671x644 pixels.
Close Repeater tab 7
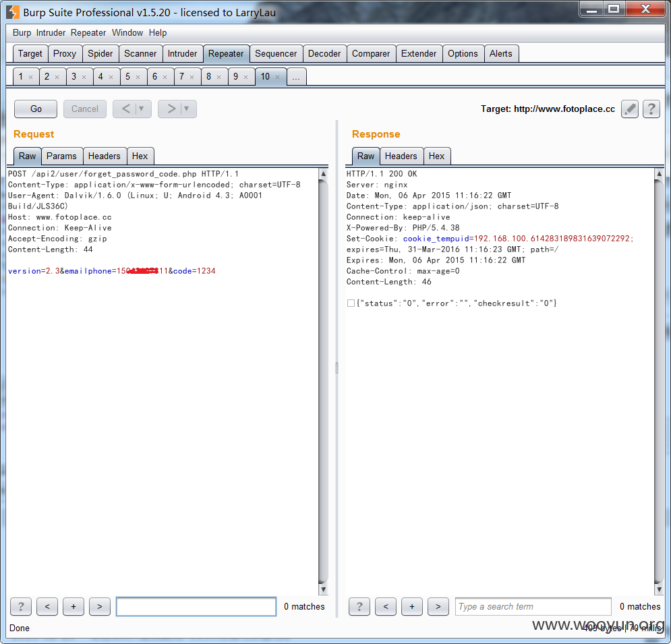coord(192,78)
